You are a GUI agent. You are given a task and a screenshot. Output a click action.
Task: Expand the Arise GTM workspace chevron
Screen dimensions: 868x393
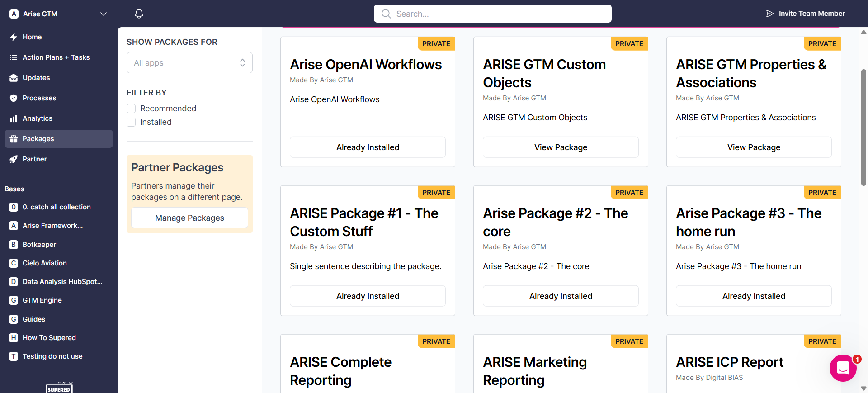[x=104, y=14]
